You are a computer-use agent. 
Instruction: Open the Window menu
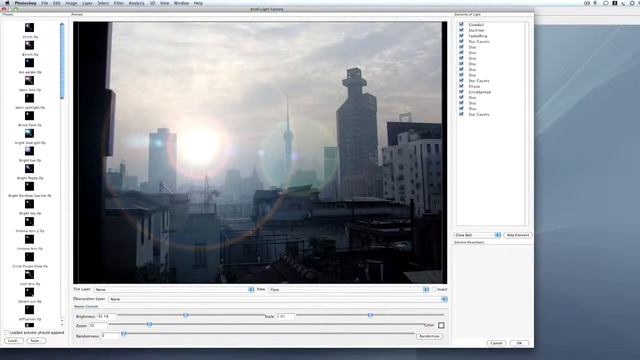(x=182, y=3)
